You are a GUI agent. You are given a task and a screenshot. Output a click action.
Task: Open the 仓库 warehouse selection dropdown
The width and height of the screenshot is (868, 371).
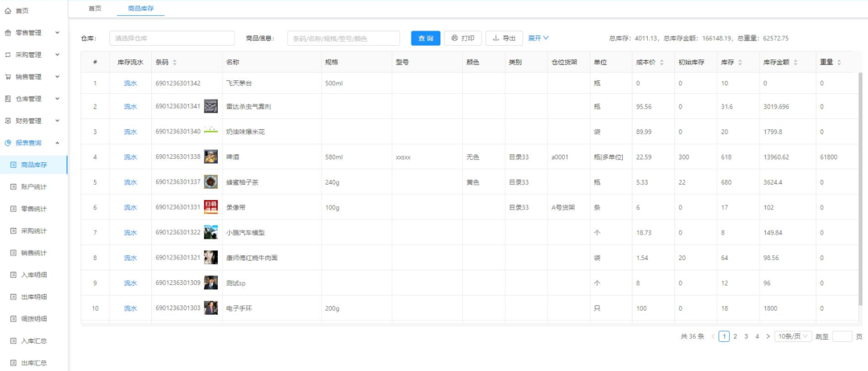[171, 38]
